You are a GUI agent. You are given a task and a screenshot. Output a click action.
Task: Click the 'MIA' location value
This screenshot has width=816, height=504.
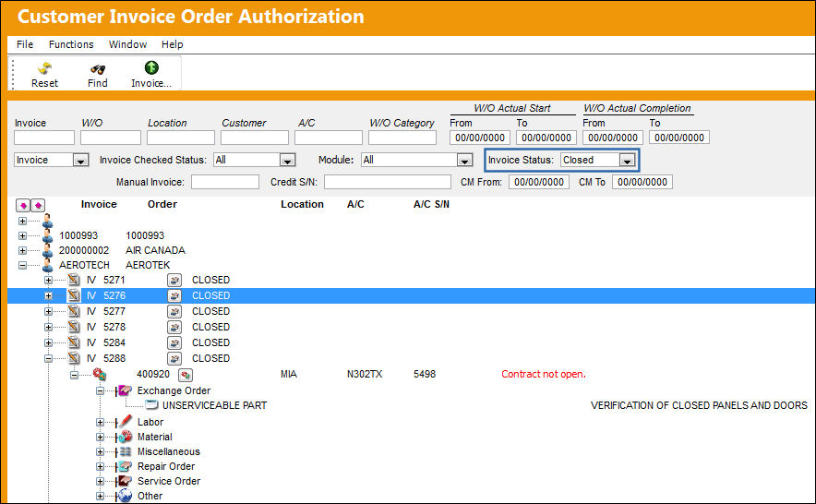click(x=288, y=374)
